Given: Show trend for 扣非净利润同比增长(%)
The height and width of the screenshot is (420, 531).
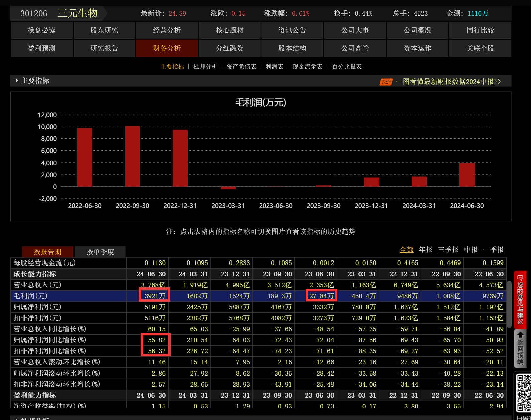Looking at the screenshot, I should point(50,351).
